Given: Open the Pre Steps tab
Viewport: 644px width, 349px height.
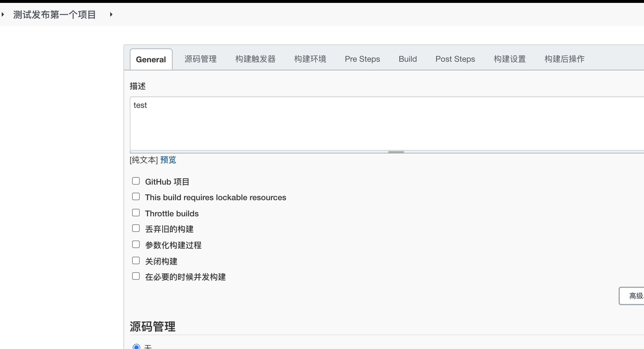Looking at the screenshot, I should (x=362, y=59).
